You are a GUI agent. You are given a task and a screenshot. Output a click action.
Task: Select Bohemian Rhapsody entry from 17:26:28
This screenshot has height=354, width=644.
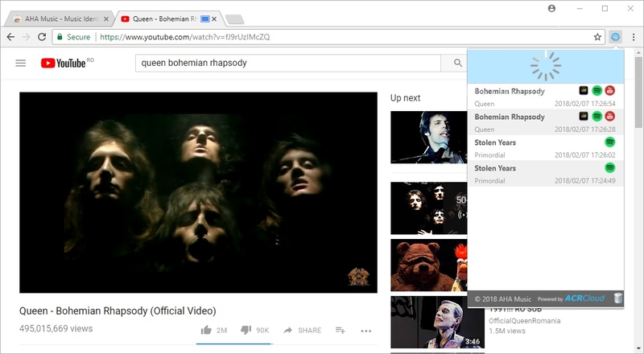pos(546,122)
